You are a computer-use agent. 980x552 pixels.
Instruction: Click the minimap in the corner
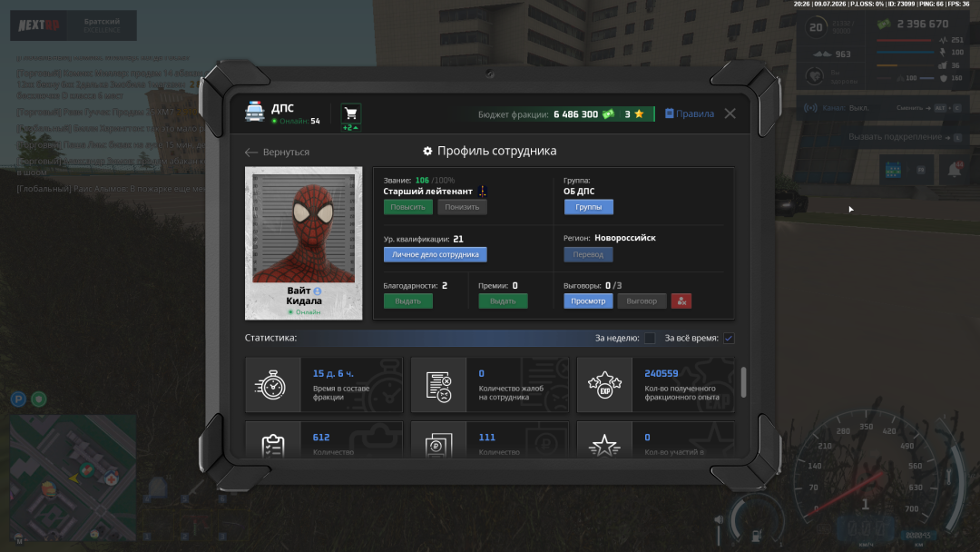coord(73,478)
